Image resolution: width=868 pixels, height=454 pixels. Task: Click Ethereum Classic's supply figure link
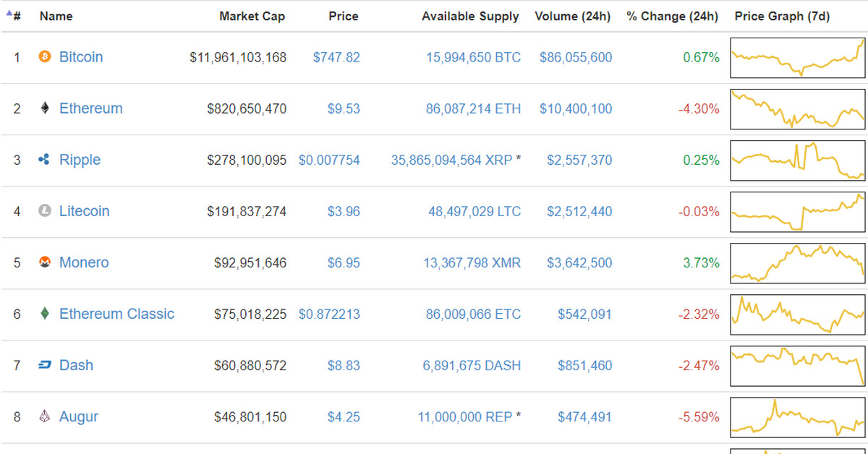click(x=473, y=314)
